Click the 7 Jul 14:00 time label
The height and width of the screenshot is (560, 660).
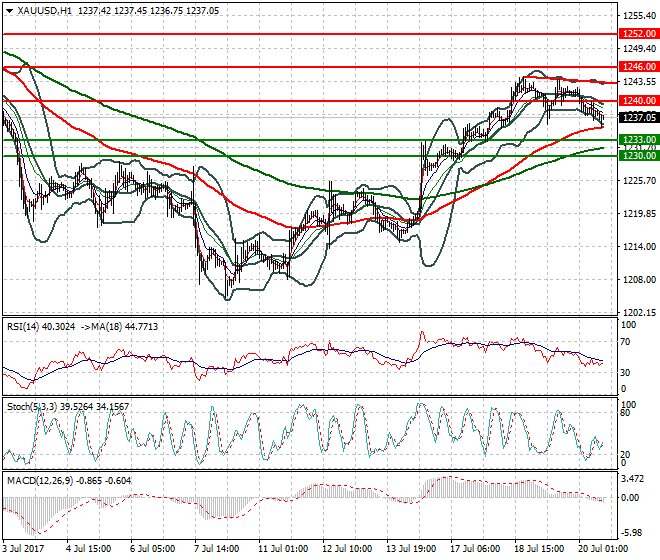[x=216, y=549]
